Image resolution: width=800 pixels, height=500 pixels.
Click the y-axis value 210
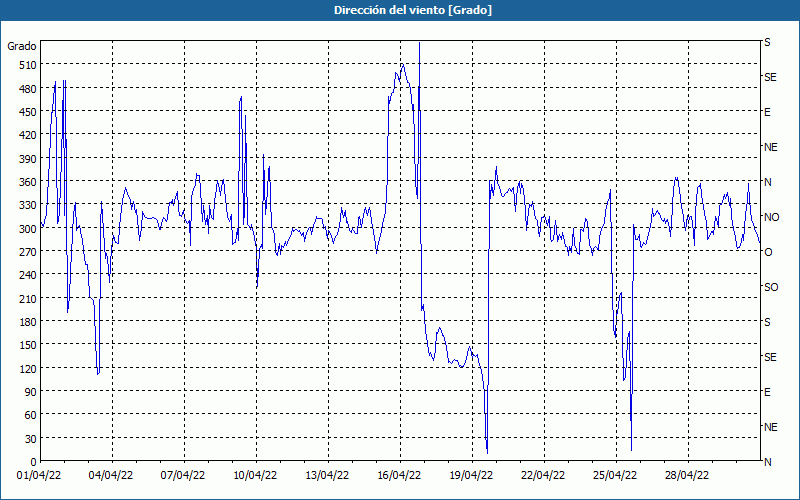click(x=28, y=298)
